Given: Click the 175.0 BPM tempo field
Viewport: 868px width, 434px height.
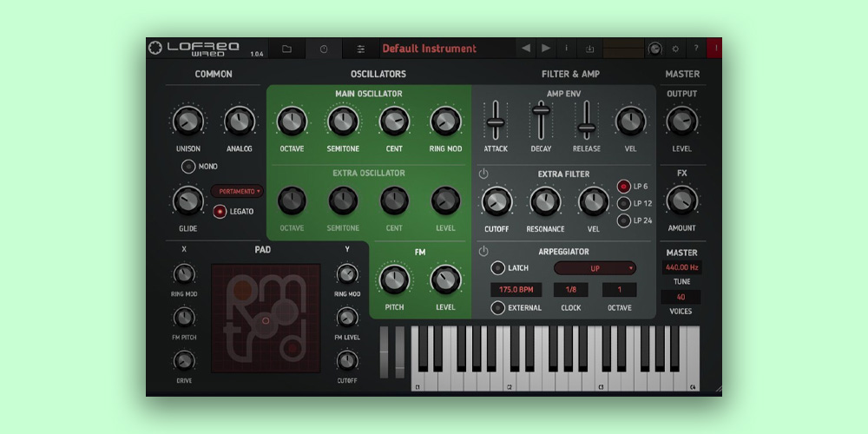Looking at the screenshot, I should point(516,290).
